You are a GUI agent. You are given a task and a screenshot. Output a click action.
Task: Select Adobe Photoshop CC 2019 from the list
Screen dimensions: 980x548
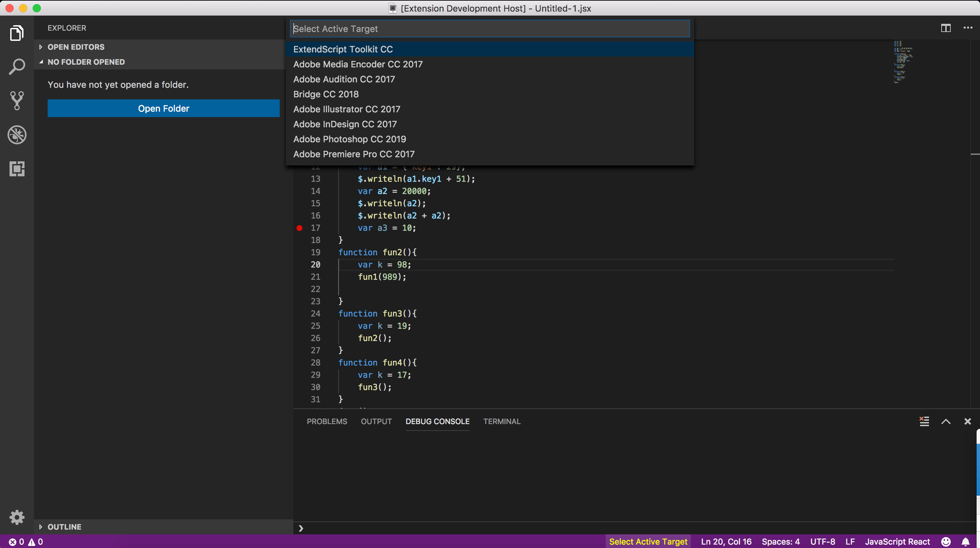349,139
